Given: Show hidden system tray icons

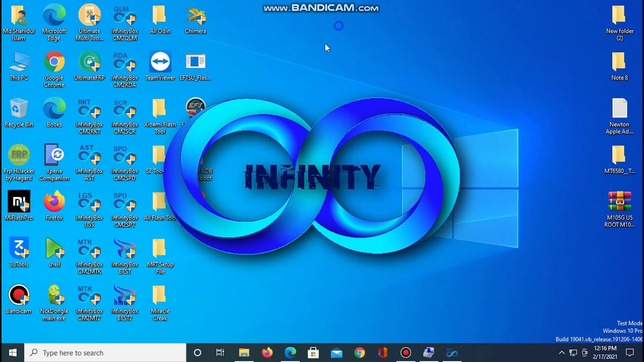Looking at the screenshot, I should coord(562,353).
